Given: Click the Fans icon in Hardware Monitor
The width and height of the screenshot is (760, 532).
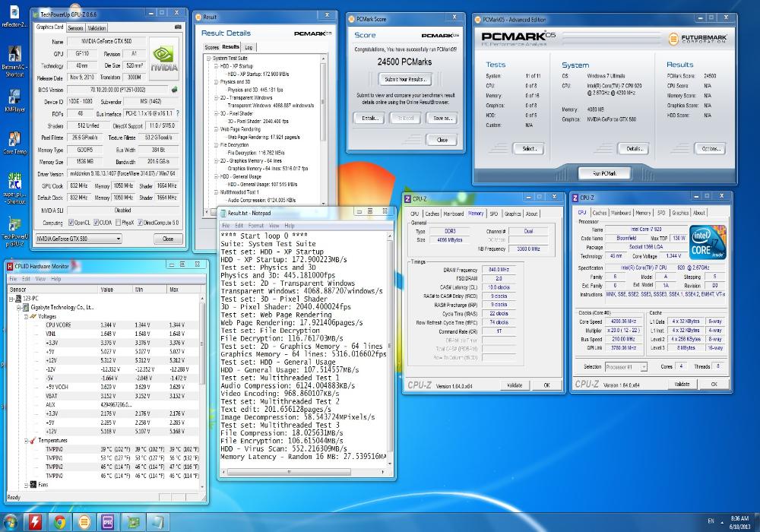Looking at the screenshot, I should point(33,484).
